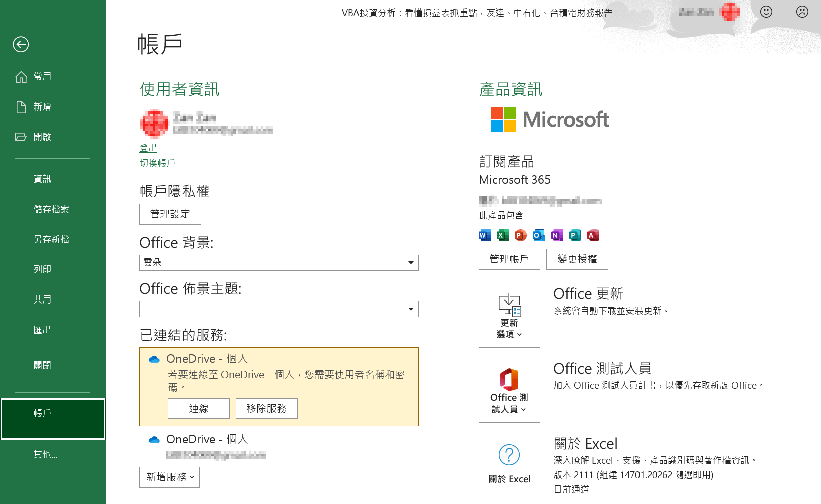Click the 管理帳戶 button

(x=509, y=259)
